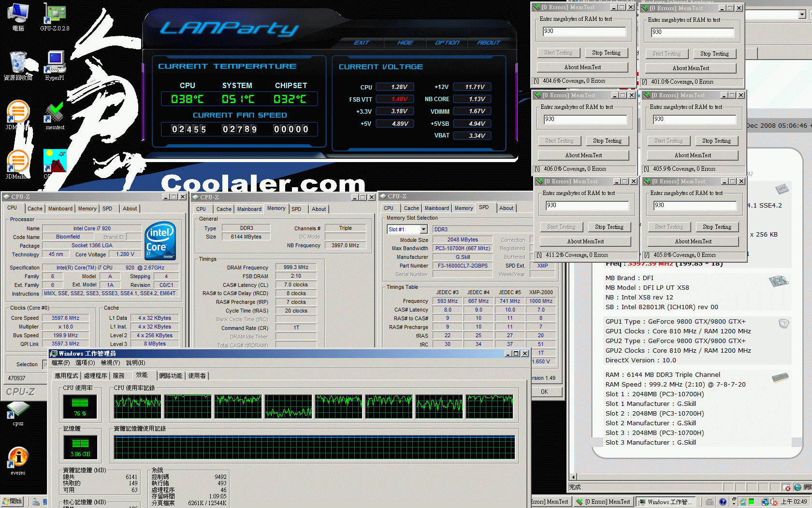Open the 資源回收筒 recycle bin icon
Viewport: 812px width, 508px height.
tap(18, 66)
